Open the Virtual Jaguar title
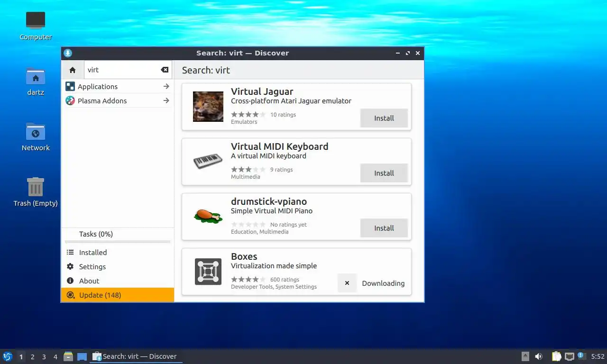Image resolution: width=607 pixels, height=364 pixels. (262, 91)
